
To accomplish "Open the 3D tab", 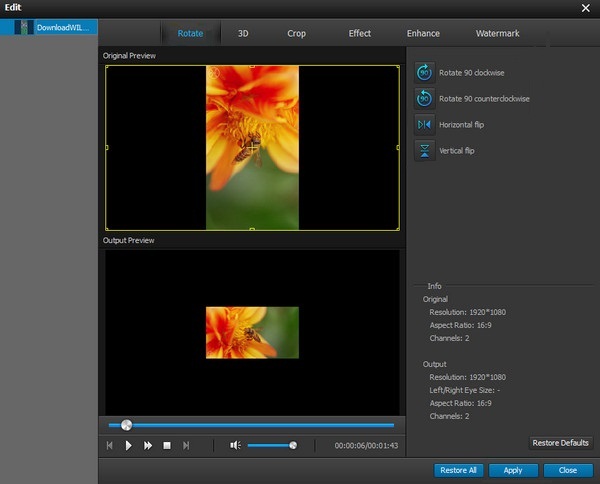I will 243,33.
